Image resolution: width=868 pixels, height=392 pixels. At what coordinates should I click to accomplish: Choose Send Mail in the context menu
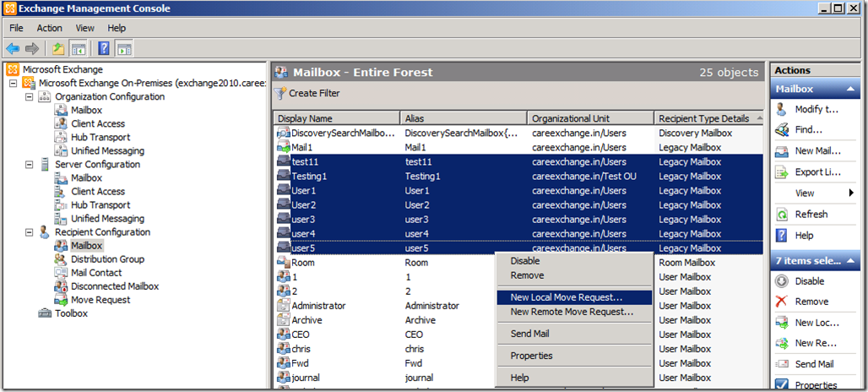point(574,334)
